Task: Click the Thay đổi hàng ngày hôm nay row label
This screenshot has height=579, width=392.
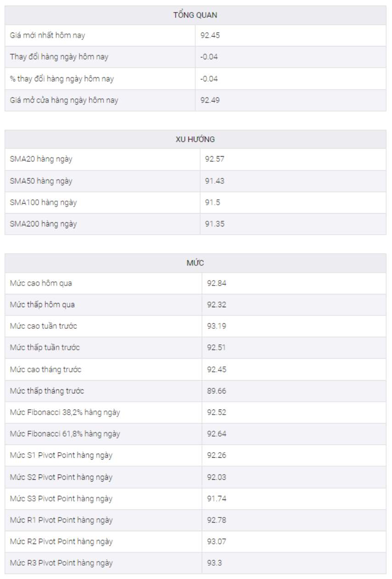Action: coord(59,57)
